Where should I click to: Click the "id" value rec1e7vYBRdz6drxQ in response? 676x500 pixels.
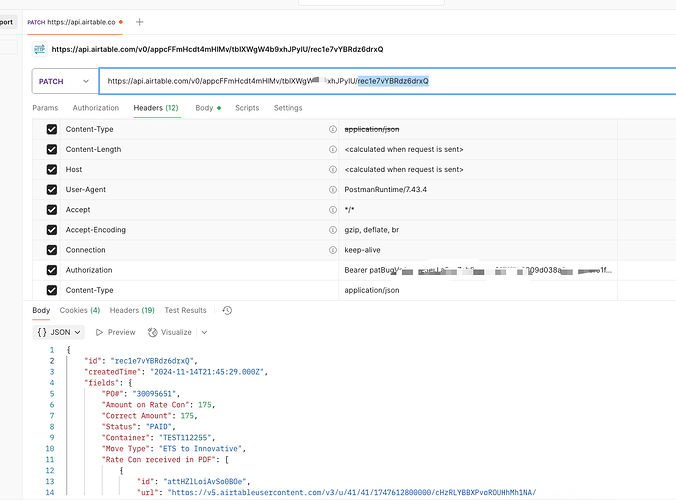[153, 361]
